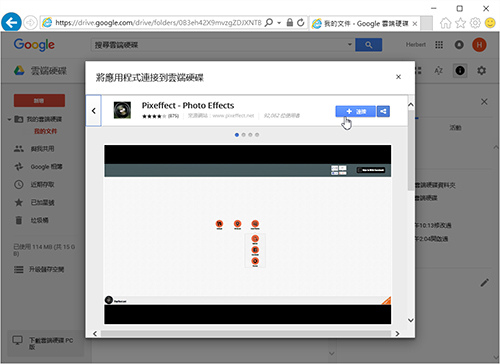
Task: Click the Google logo
Action: click(x=34, y=45)
